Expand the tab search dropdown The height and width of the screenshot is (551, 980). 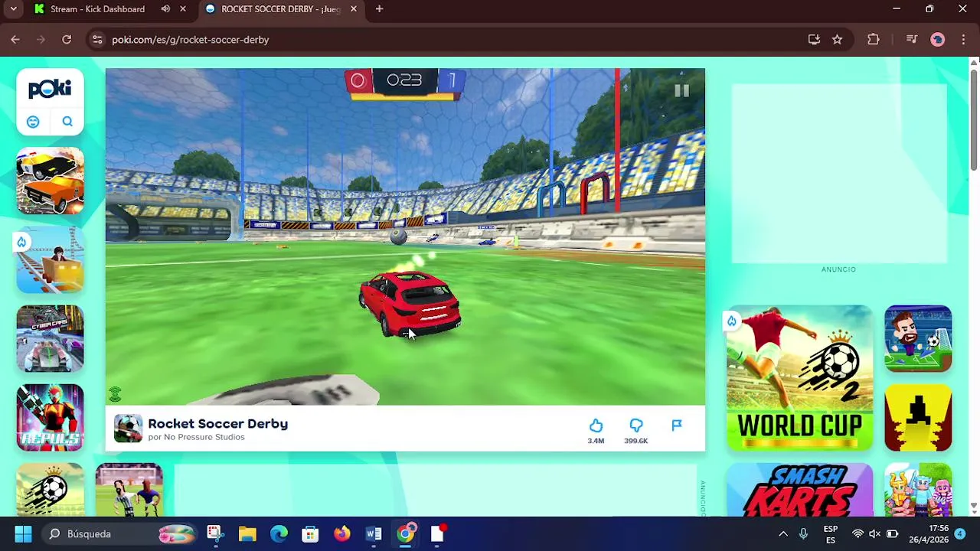point(13,9)
